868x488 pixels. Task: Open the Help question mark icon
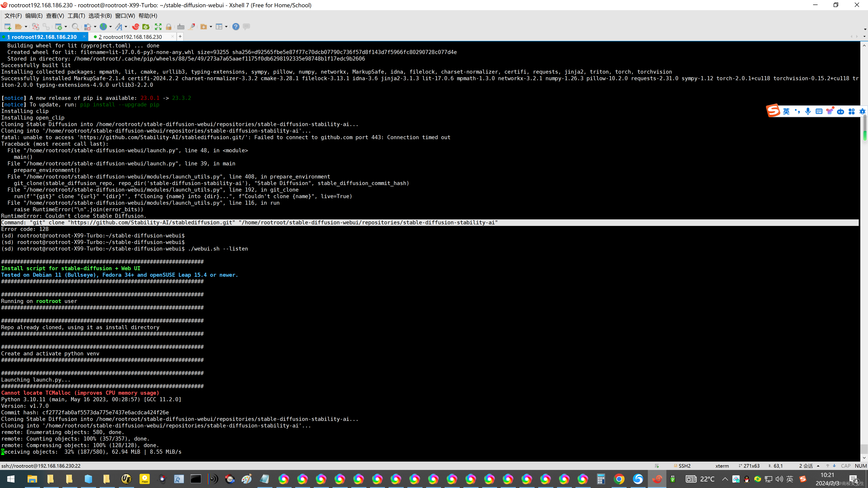tap(236, 27)
